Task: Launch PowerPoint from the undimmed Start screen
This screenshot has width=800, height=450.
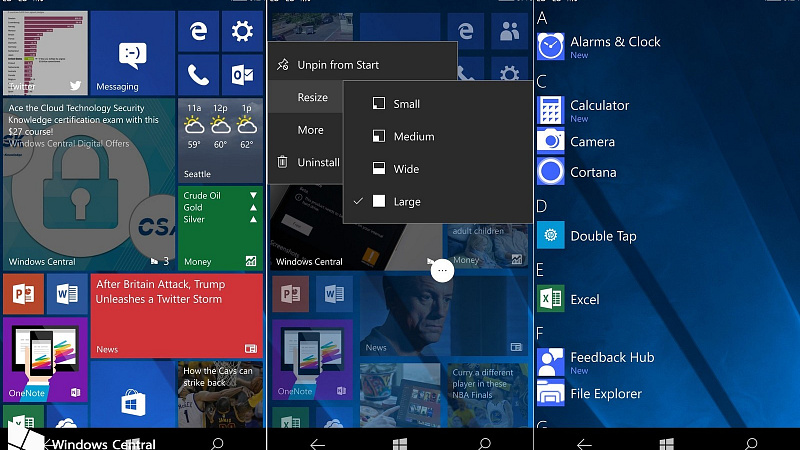Action: coord(23,294)
